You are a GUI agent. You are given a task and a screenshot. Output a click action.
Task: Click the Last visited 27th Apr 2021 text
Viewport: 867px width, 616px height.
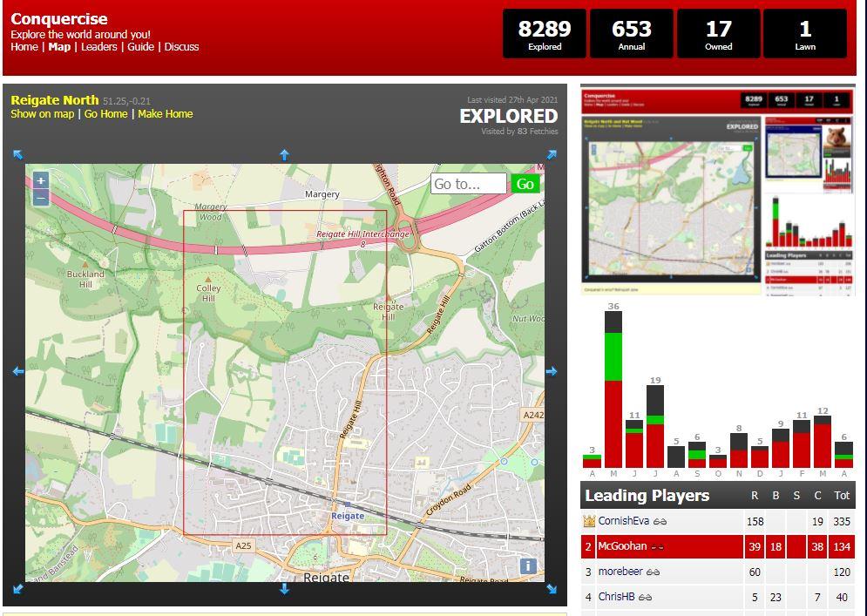[x=512, y=100]
